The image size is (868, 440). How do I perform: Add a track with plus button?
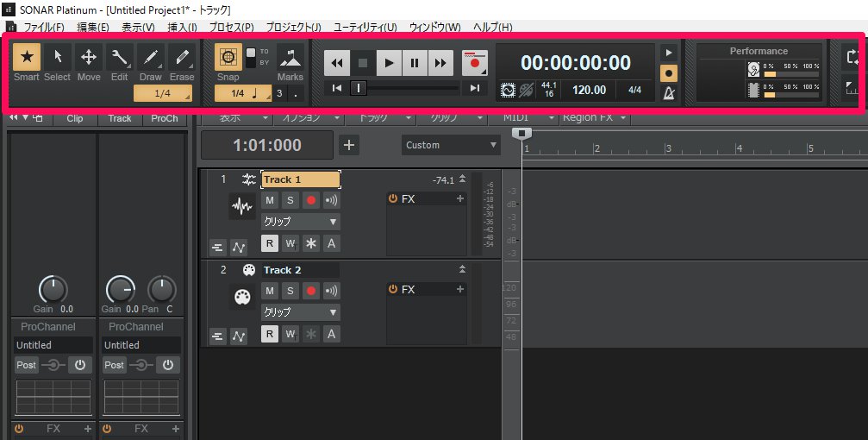point(349,145)
